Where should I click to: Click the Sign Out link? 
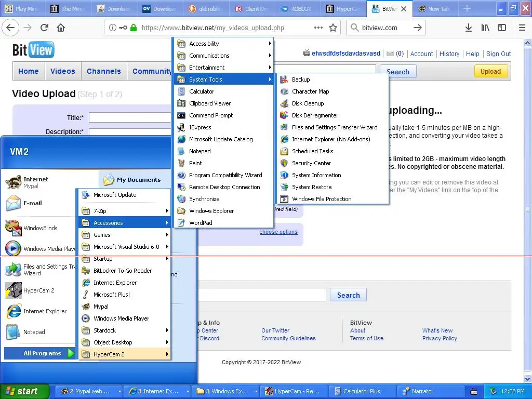[498, 54]
